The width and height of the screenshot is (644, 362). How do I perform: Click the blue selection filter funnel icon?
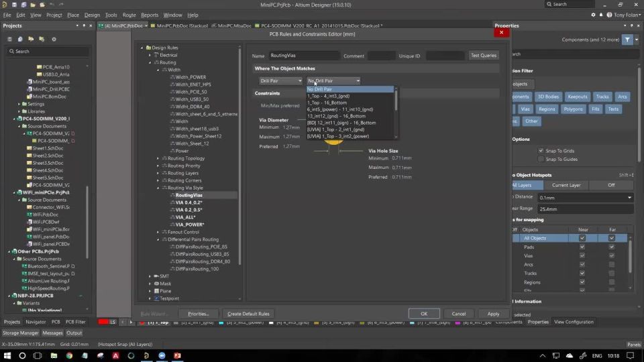click(627, 40)
